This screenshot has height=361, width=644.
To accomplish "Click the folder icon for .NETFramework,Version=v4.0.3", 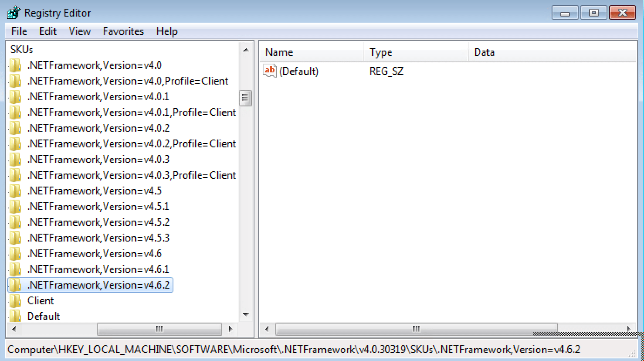I will point(15,160).
